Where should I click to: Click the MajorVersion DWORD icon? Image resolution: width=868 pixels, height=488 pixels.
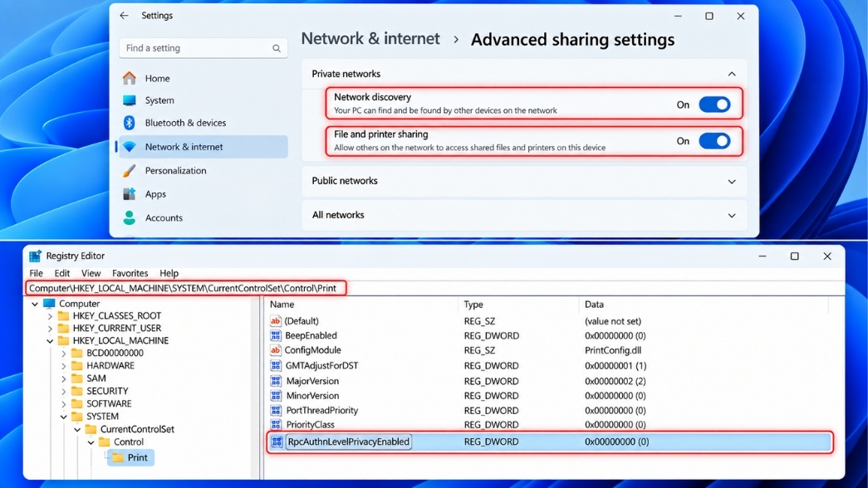click(x=276, y=381)
